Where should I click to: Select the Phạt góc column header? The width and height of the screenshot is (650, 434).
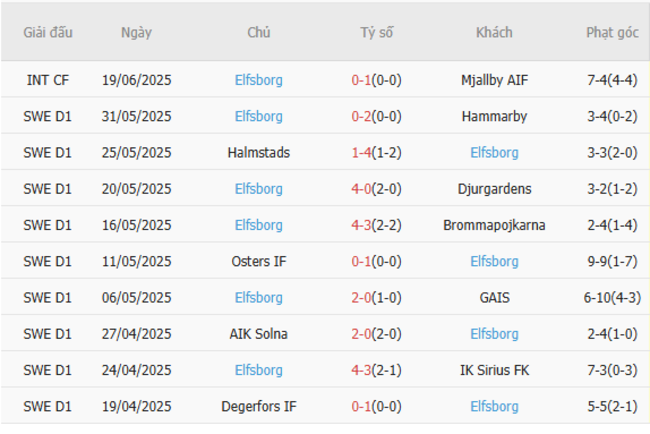click(x=612, y=33)
